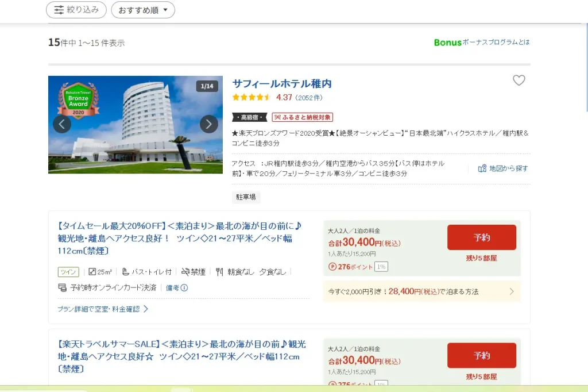Open the プラン詳細で空室・料金確認 link
Image resolution: width=588 pixels, height=392 pixels.
103,309
